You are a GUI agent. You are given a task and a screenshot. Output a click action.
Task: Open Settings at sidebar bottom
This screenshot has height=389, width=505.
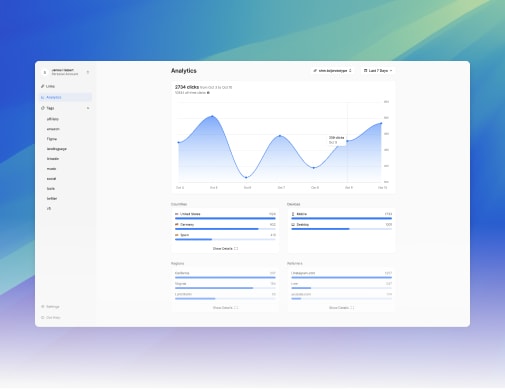pyautogui.click(x=53, y=307)
